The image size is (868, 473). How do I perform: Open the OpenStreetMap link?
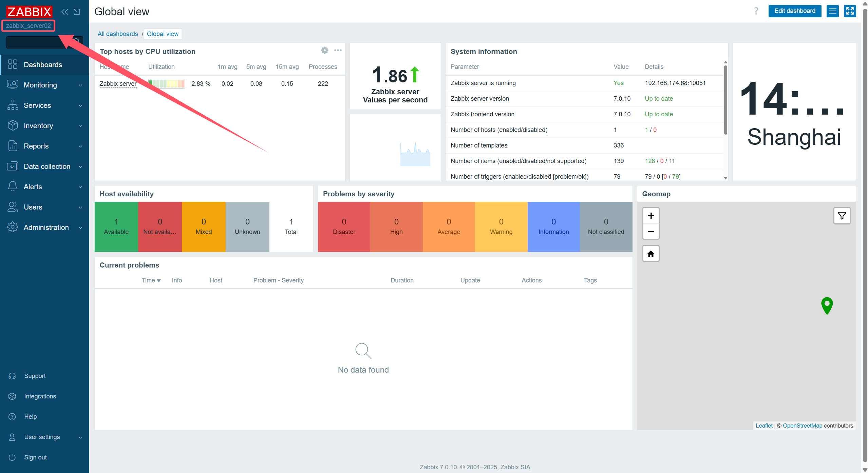(x=803, y=426)
